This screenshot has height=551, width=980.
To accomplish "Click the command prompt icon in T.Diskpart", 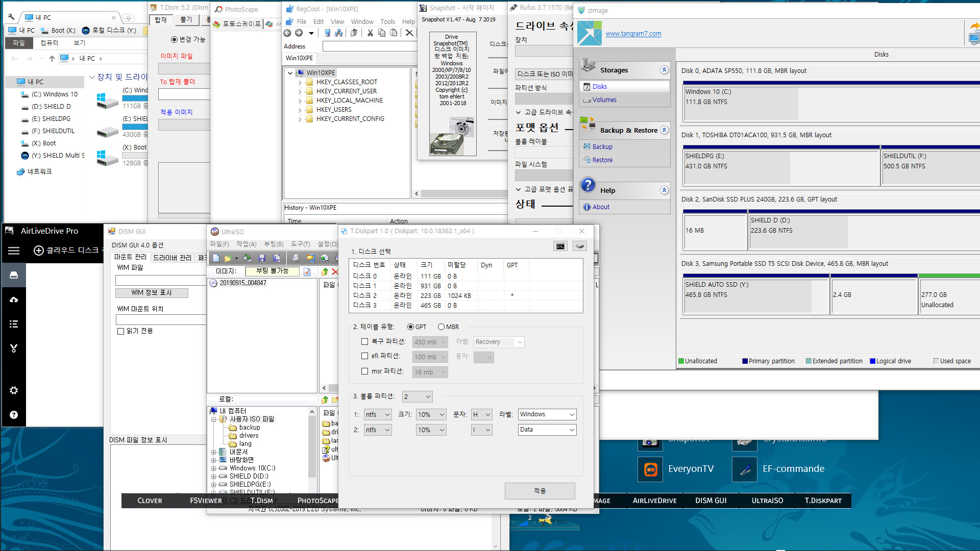I will (560, 246).
